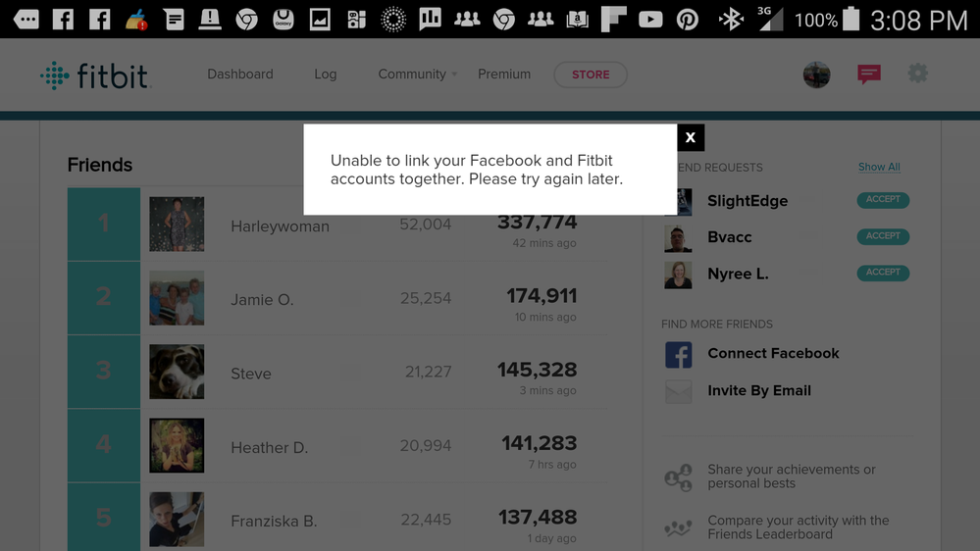Viewport: 980px width, 551px height.
Task: Accept SlightEdge's friend request
Action: (883, 200)
